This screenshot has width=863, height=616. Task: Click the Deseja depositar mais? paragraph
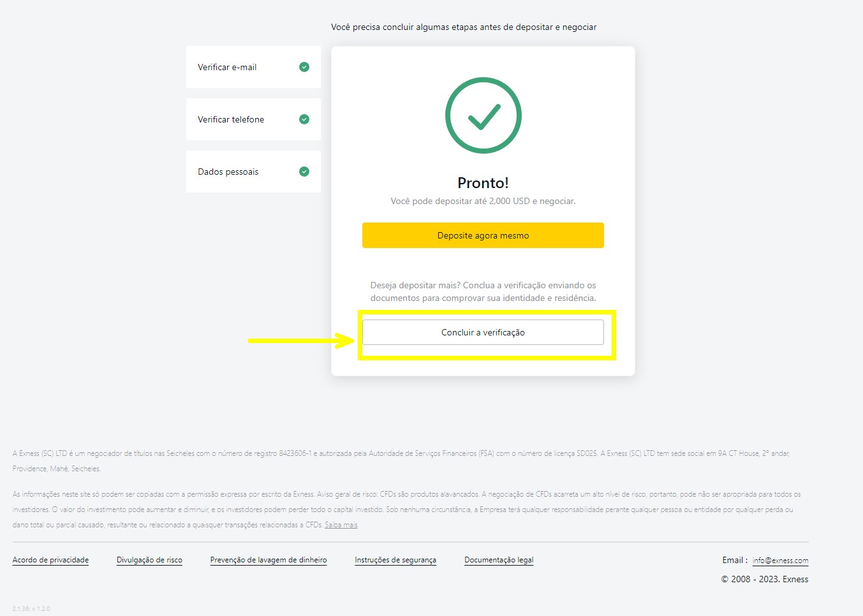click(483, 291)
